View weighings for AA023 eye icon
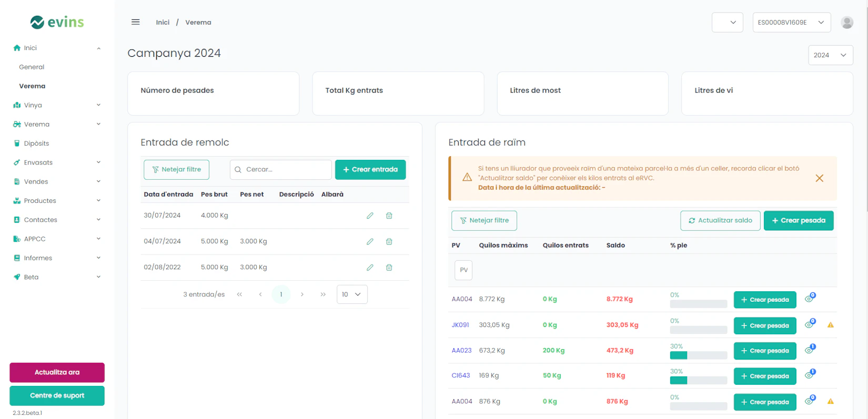 pyautogui.click(x=809, y=350)
